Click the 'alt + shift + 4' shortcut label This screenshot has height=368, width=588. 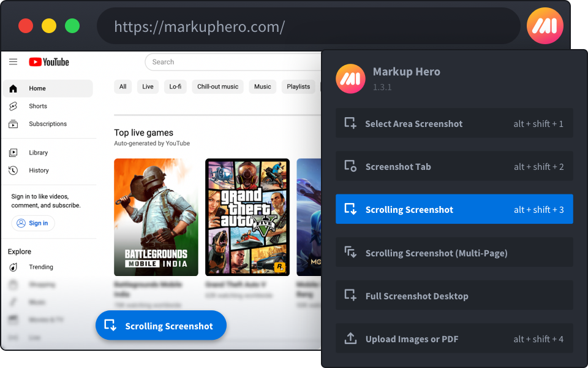(538, 339)
